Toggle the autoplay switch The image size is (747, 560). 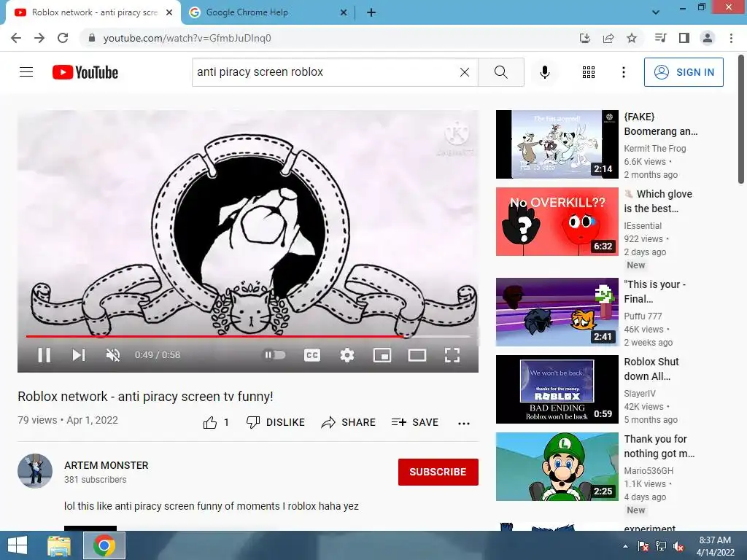[275, 355]
